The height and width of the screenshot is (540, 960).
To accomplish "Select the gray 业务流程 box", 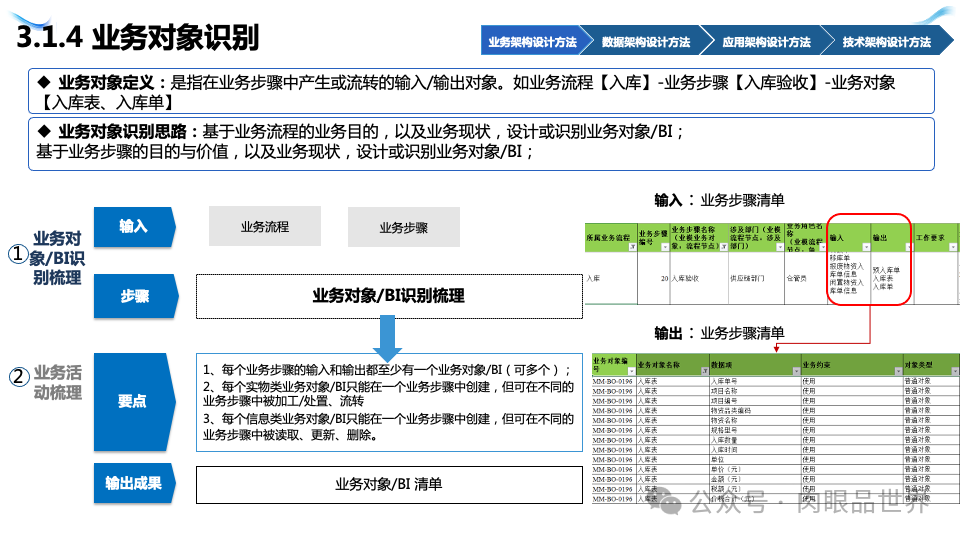I will pyautogui.click(x=264, y=227).
